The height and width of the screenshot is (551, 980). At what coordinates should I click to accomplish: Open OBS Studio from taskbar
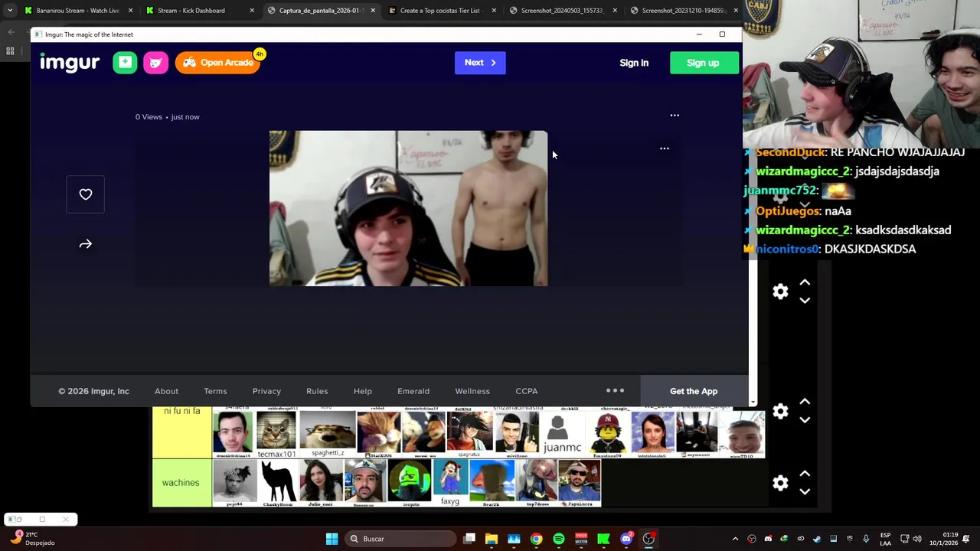coord(648,539)
